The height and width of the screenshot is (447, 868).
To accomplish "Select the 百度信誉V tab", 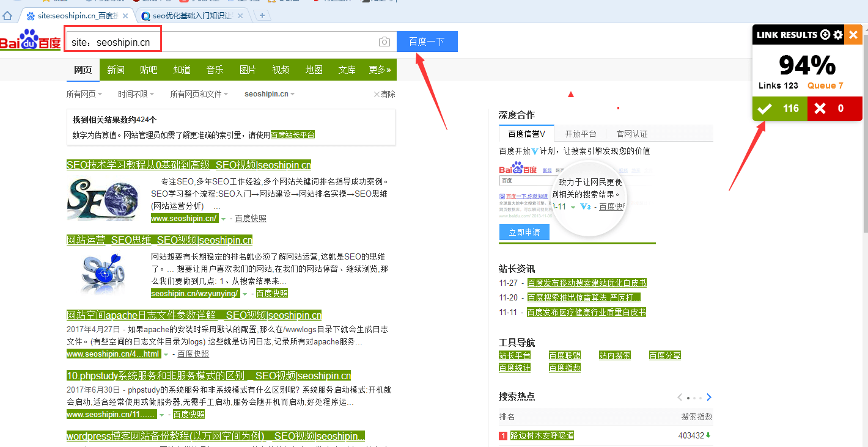I will (x=526, y=134).
